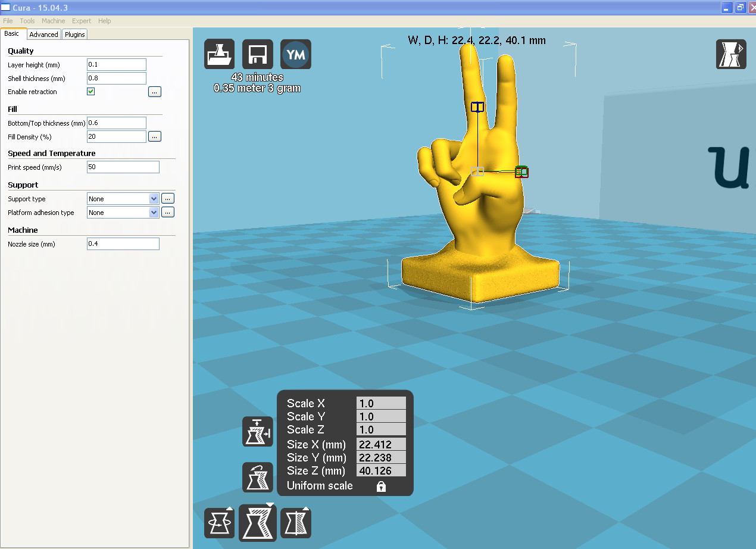Share the model on YouMagine
The height and width of the screenshot is (549, 756).
coord(295,54)
